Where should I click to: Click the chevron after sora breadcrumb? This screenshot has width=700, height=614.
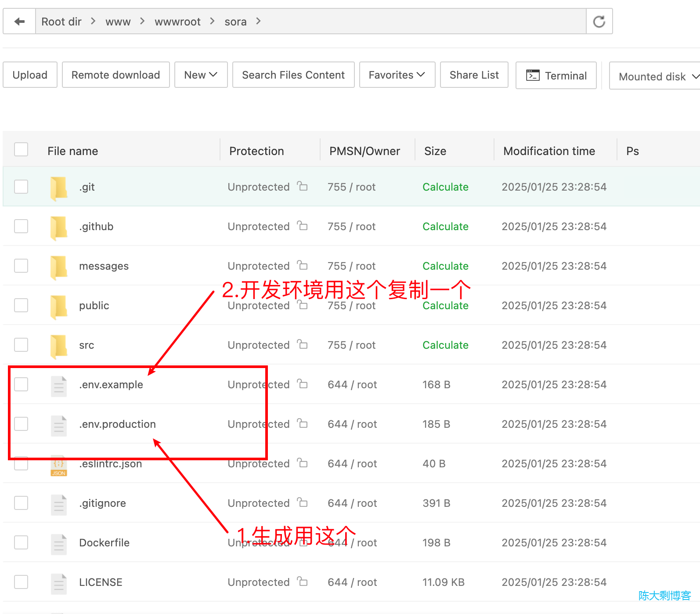click(258, 21)
